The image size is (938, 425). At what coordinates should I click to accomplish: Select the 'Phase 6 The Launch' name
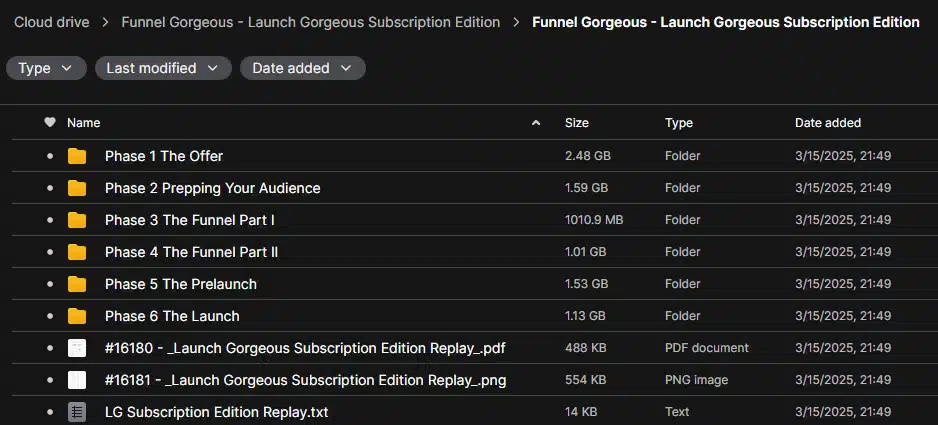tap(172, 316)
